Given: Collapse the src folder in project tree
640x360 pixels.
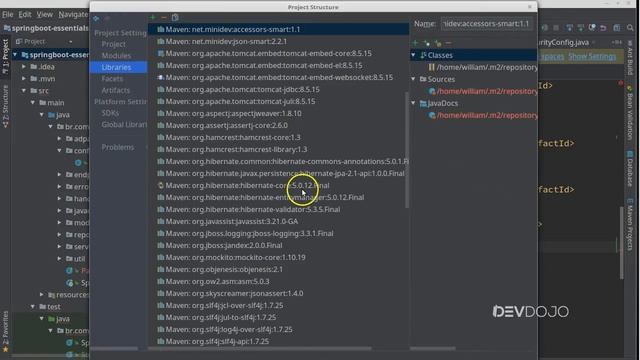Looking at the screenshot, I should point(24,91).
